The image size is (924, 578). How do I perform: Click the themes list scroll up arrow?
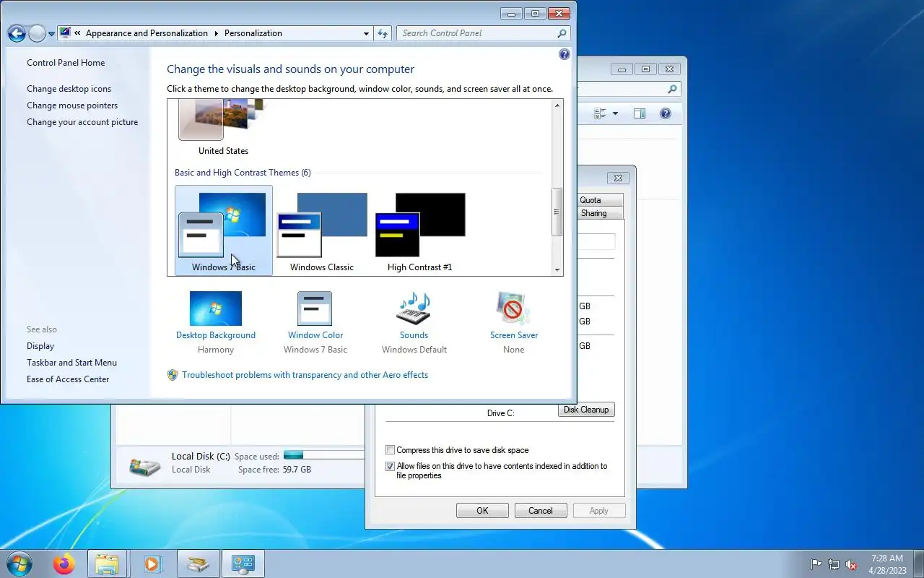[557, 106]
